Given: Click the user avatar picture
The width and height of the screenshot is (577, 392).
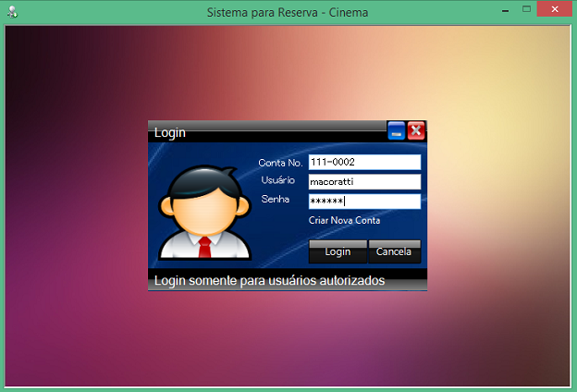Looking at the screenshot, I should pos(205,213).
